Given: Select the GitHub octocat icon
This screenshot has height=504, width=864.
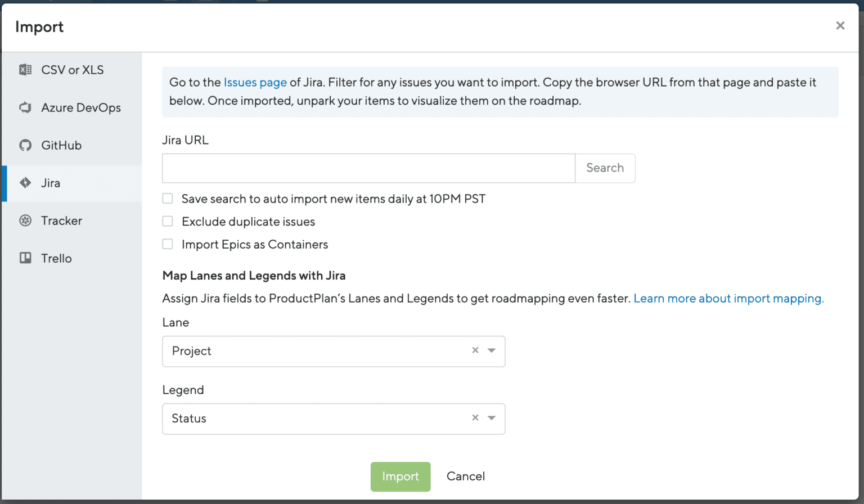Looking at the screenshot, I should pos(25,145).
